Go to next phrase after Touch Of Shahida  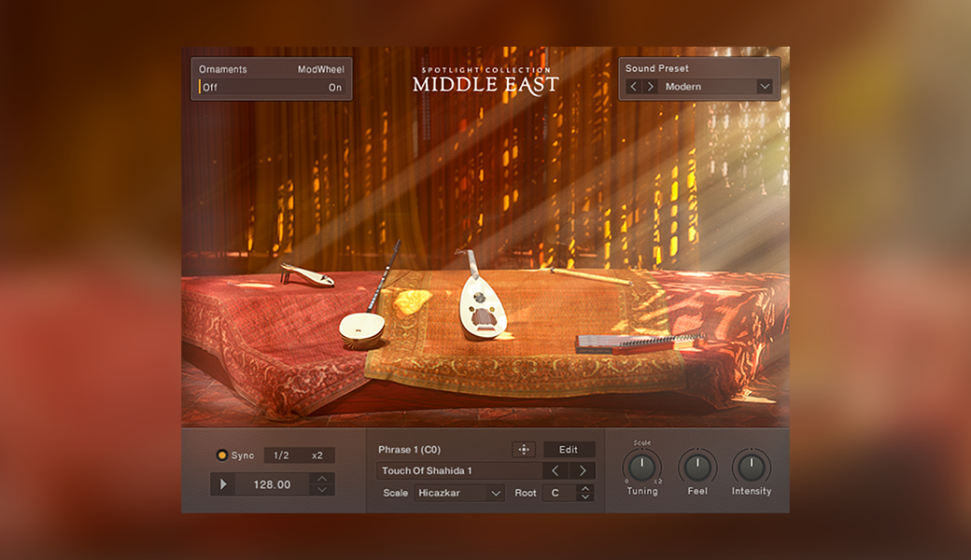[582, 471]
